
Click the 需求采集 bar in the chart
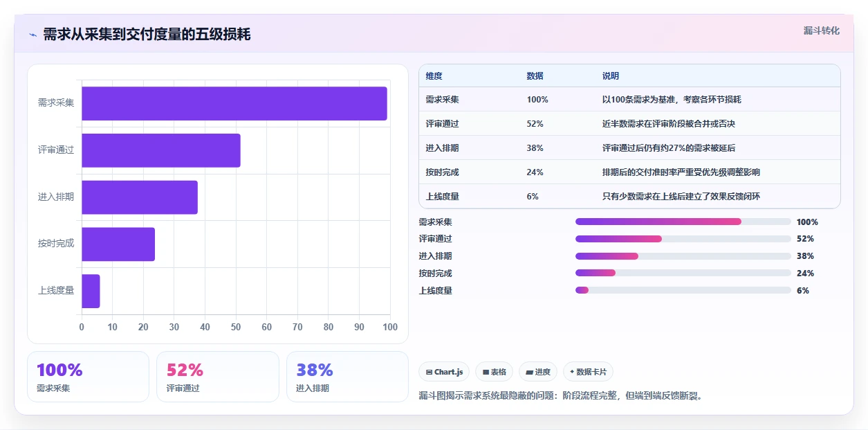234,103
